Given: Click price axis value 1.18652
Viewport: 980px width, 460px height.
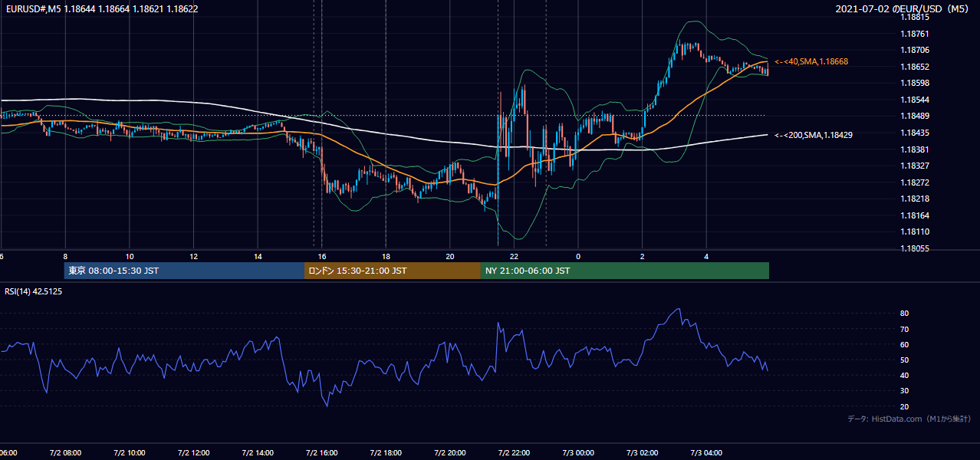Looking at the screenshot, I should click(916, 67).
